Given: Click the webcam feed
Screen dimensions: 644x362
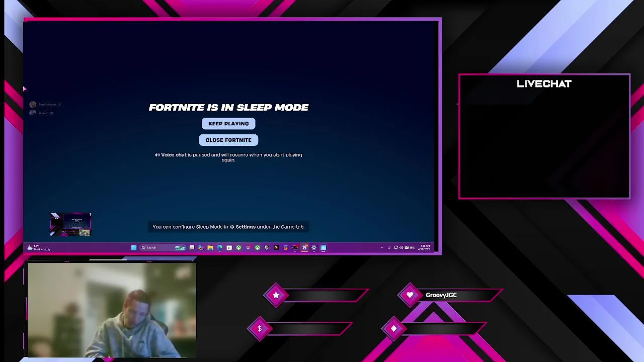Looking at the screenshot, I should click(x=112, y=310).
